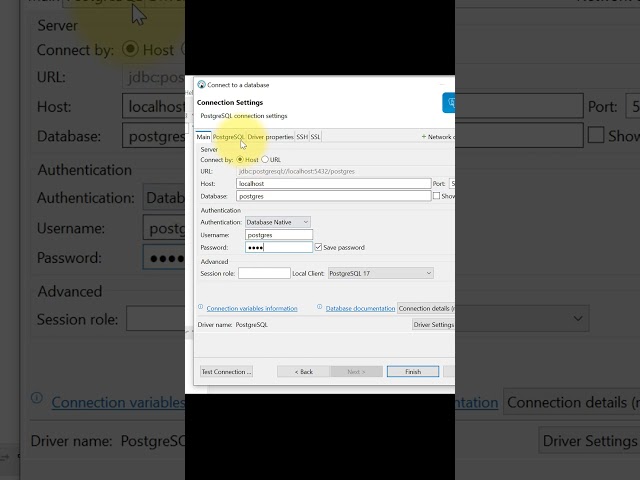Open the Local Client dropdown showing PostgreSQL 17

click(x=380, y=273)
